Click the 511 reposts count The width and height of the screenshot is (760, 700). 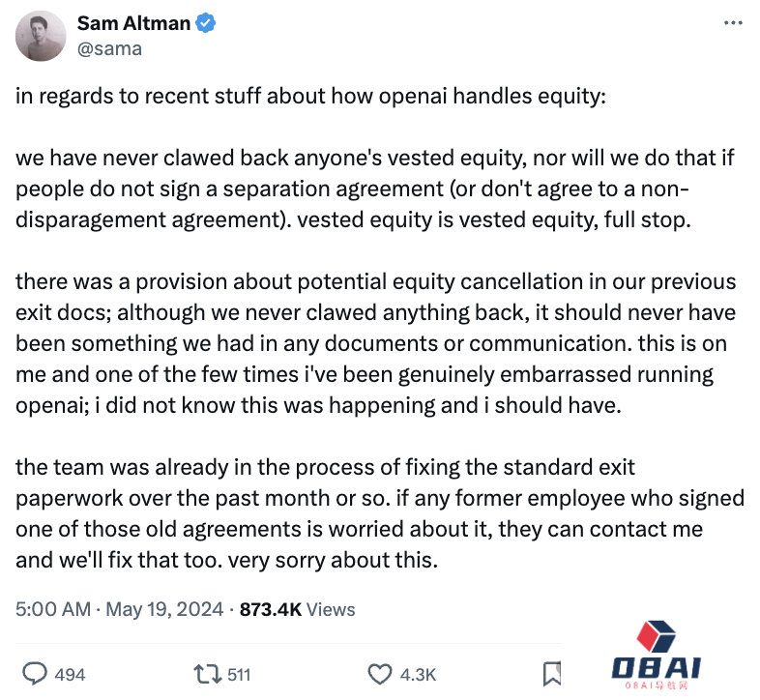(x=239, y=675)
